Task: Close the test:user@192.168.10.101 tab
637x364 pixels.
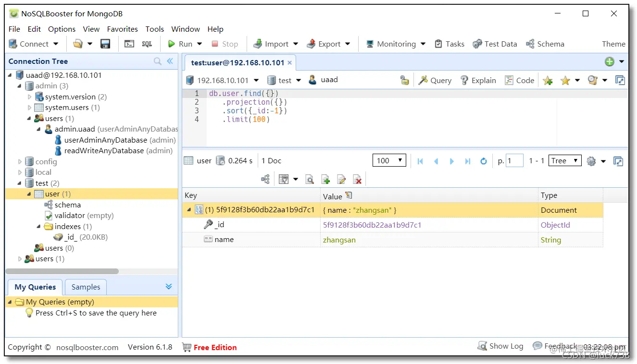Action: 289,62
